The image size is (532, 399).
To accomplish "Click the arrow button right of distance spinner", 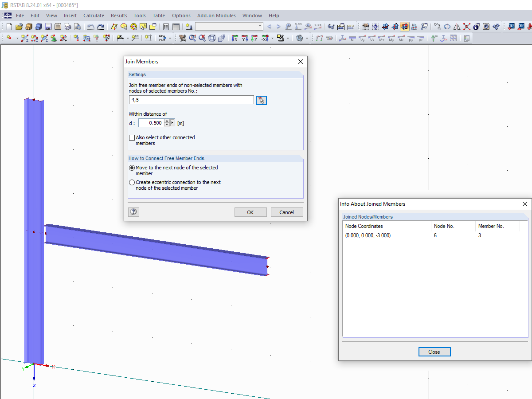I will [x=173, y=123].
